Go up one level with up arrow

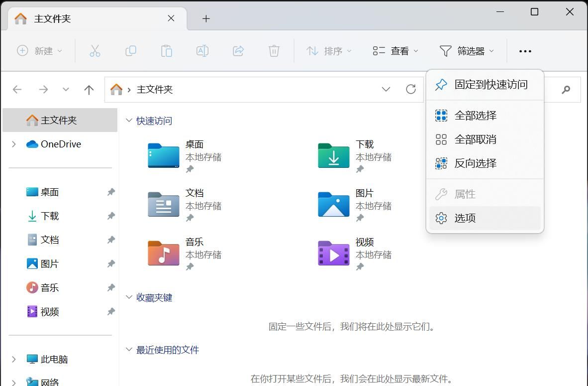pyautogui.click(x=89, y=89)
